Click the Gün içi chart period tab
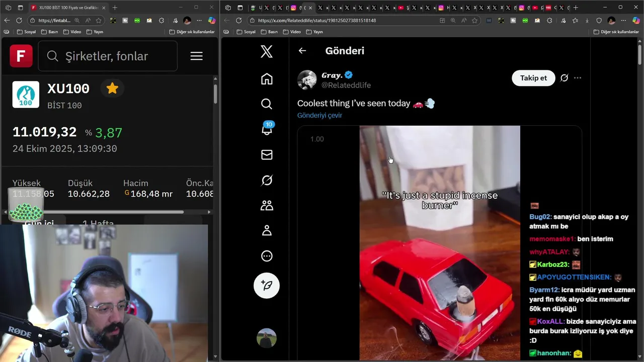 pos(39,223)
